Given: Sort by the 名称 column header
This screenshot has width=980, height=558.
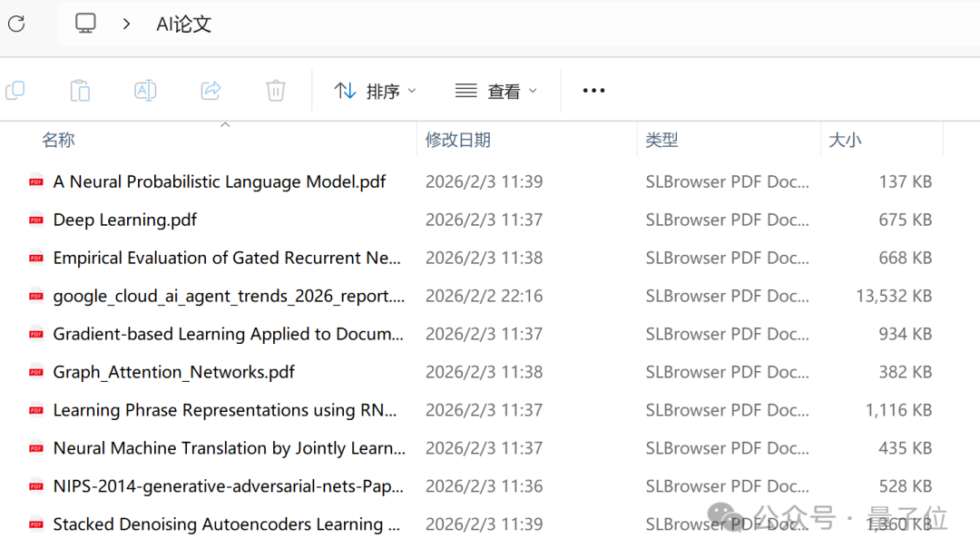Looking at the screenshot, I should [x=58, y=140].
